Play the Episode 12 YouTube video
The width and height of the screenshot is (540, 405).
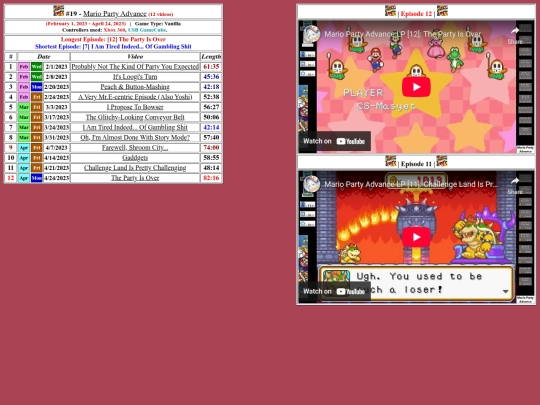[x=416, y=87]
